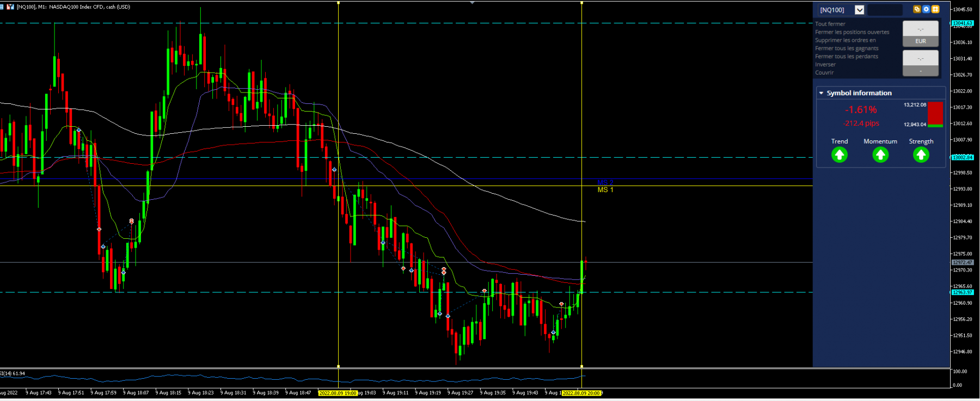Screen dimensions: 980x401
Task: Click the red daily range bar
Action: [935, 113]
